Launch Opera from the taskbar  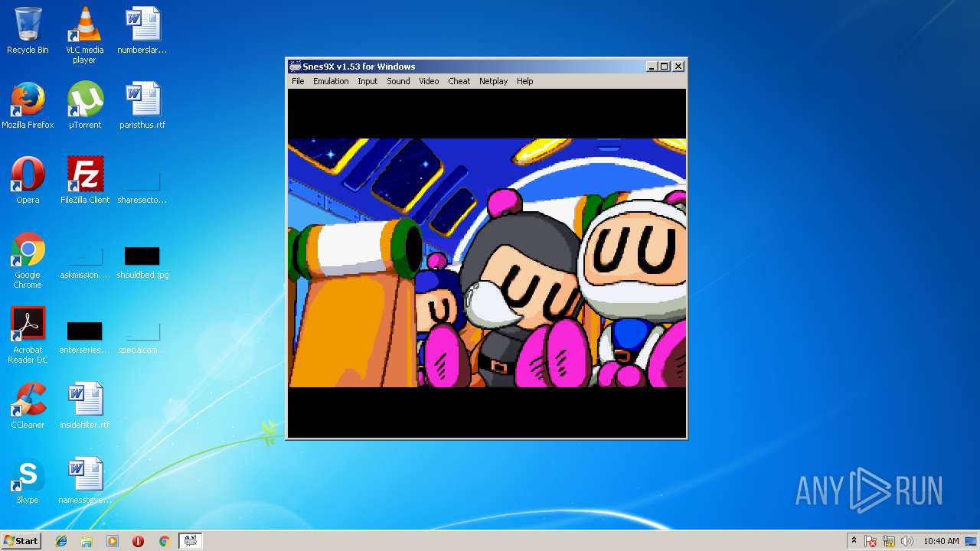[x=138, y=541]
